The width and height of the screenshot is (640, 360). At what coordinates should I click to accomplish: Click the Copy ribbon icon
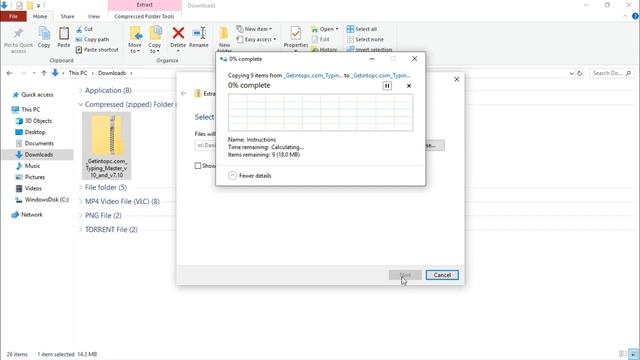tap(44, 33)
